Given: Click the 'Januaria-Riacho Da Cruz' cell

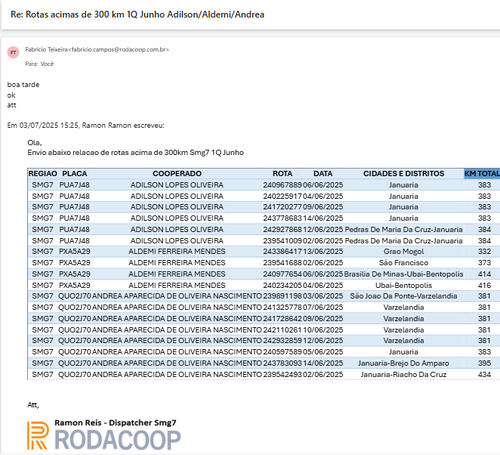Looking at the screenshot, I should click(404, 375).
